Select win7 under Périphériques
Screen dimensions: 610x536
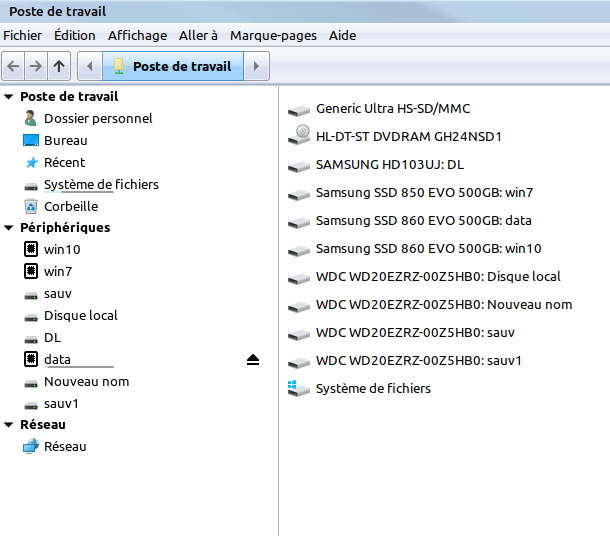pyautogui.click(x=58, y=272)
